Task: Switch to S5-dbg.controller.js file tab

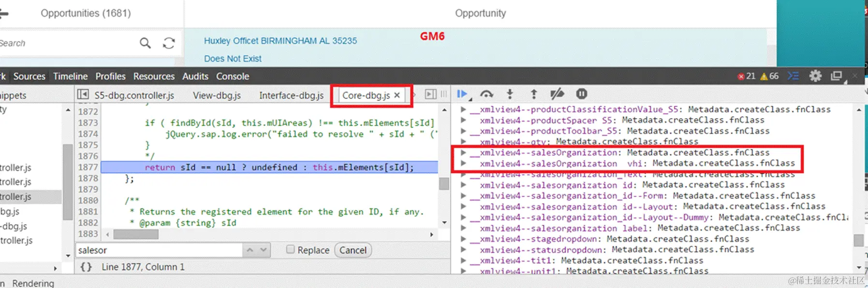Action: pyautogui.click(x=134, y=95)
